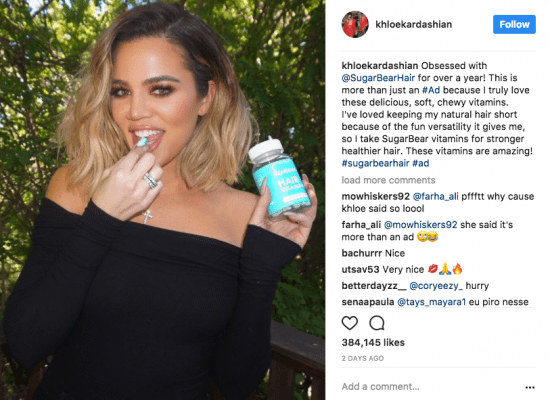Screen dimensions: 550x400
Task: Open the #Ad hashtag in caption
Action: point(431,90)
